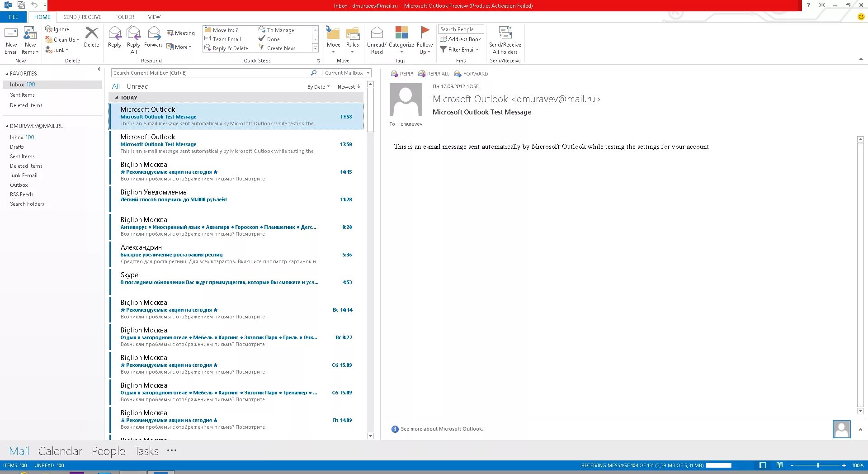Click FORWARD in the reading pane
This screenshot has height=474, width=868.
pos(471,74)
